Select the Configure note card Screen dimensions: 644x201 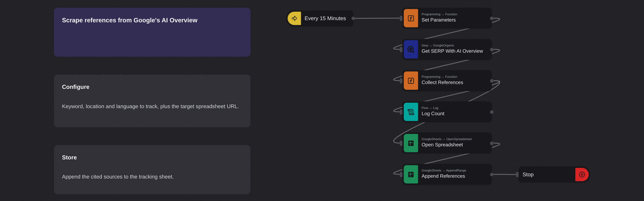(152, 101)
